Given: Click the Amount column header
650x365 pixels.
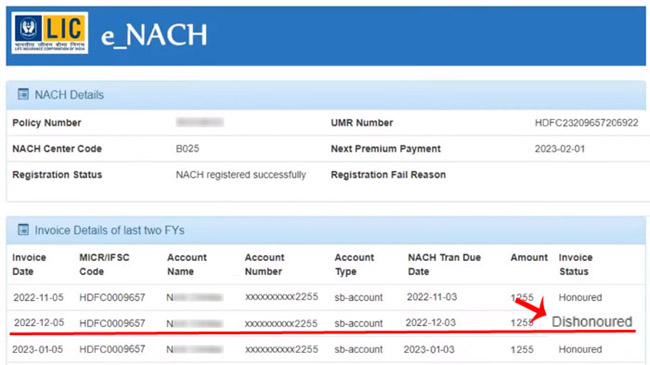Looking at the screenshot, I should pos(529,257).
